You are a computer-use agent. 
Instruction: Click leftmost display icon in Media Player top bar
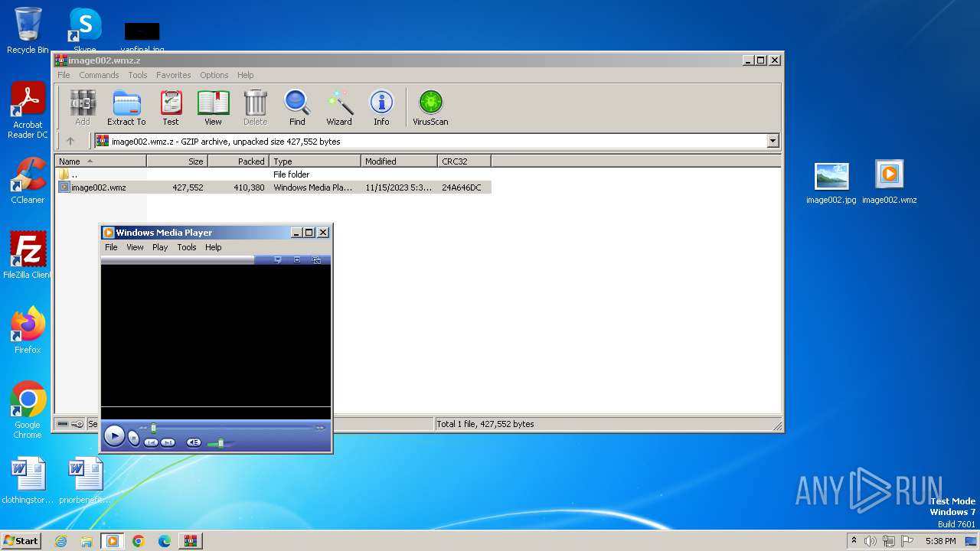click(277, 260)
